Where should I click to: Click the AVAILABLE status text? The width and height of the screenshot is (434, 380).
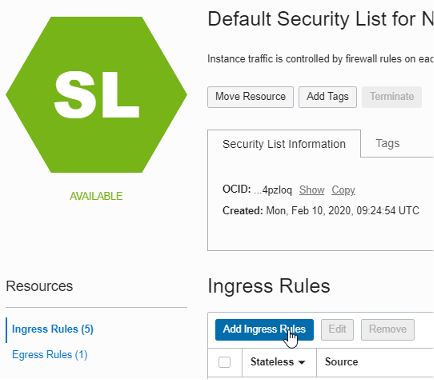pyautogui.click(x=96, y=196)
